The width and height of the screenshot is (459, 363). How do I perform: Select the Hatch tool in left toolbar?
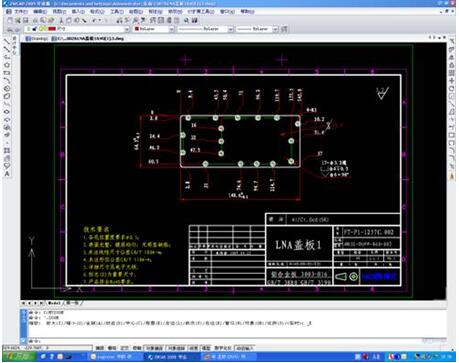tap(6, 151)
